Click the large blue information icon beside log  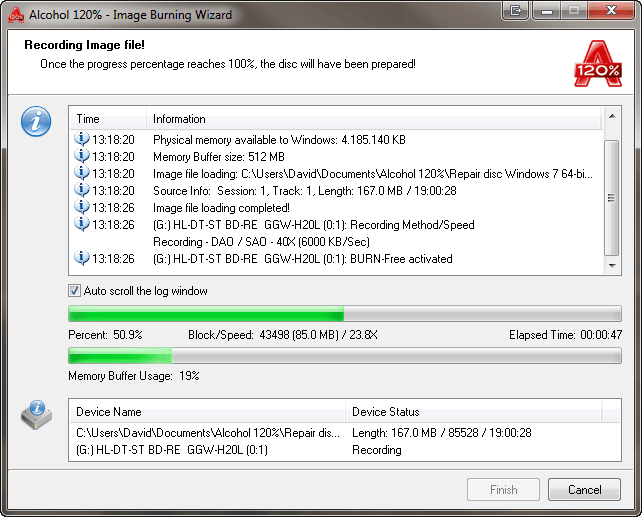click(x=36, y=121)
